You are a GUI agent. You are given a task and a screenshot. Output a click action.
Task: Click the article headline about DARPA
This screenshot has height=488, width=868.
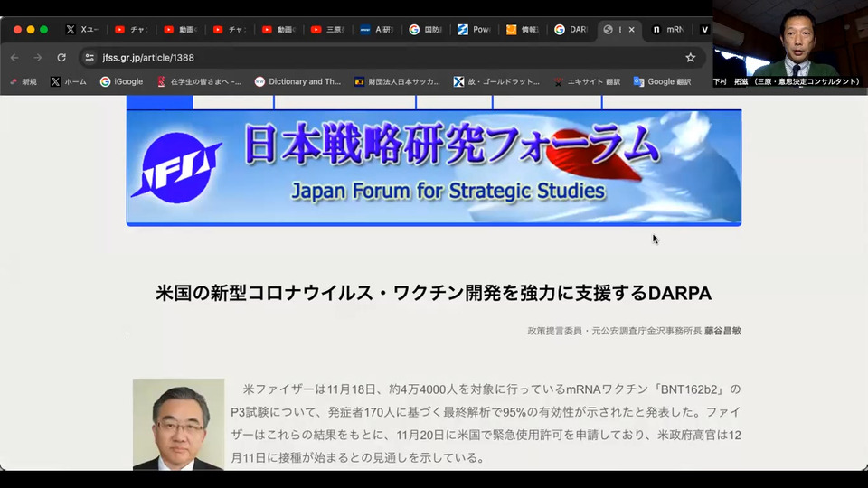433,293
